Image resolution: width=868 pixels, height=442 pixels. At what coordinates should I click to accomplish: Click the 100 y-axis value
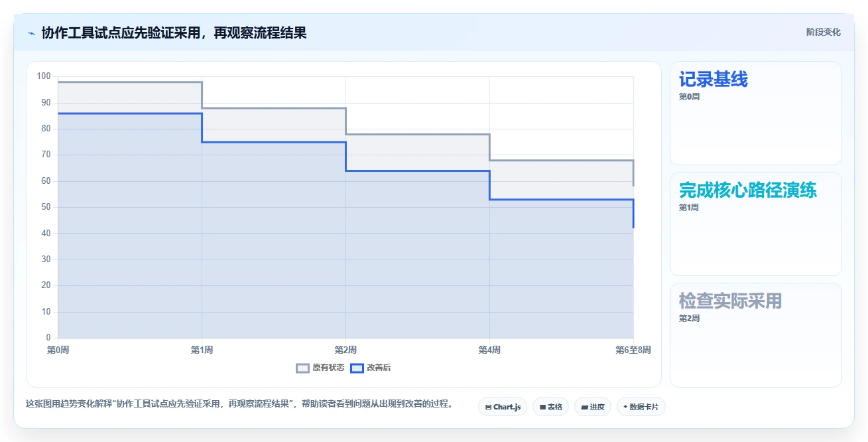point(44,76)
